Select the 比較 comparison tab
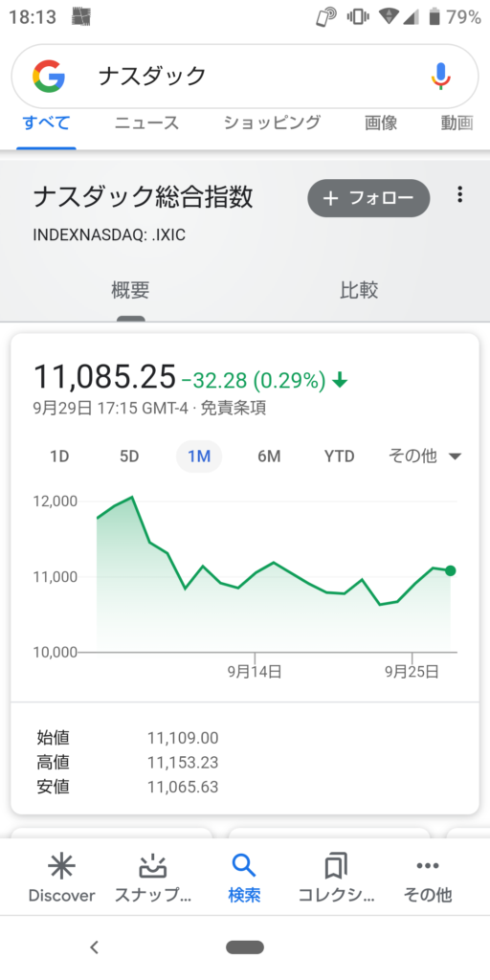The width and height of the screenshot is (490, 980). click(x=360, y=290)
